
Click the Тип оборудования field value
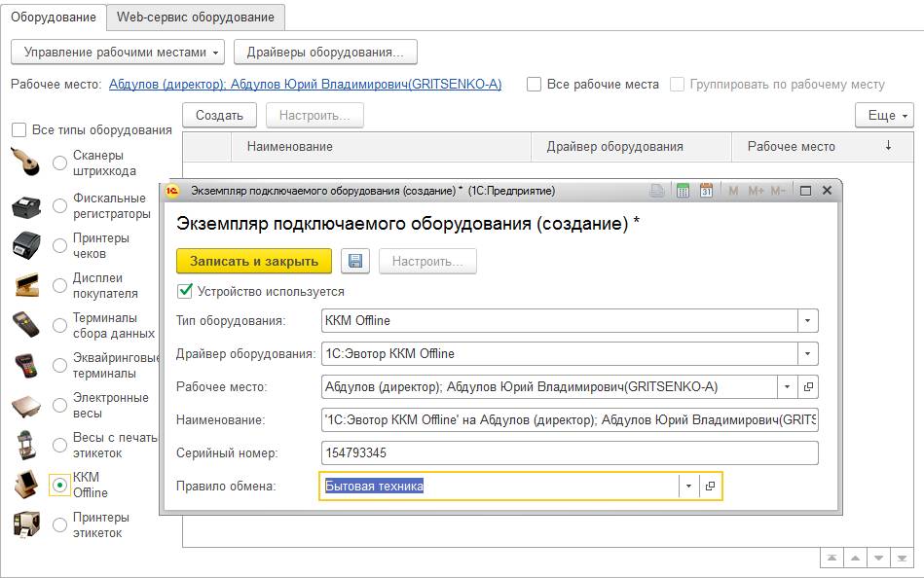pyautogui.click(x=357, y=320)
